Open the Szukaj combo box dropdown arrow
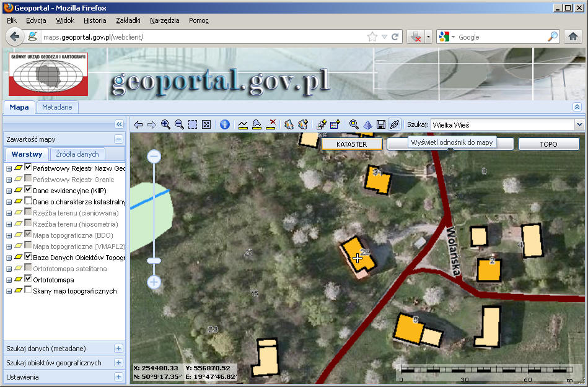588x387 pixels. tap(579, 124)
